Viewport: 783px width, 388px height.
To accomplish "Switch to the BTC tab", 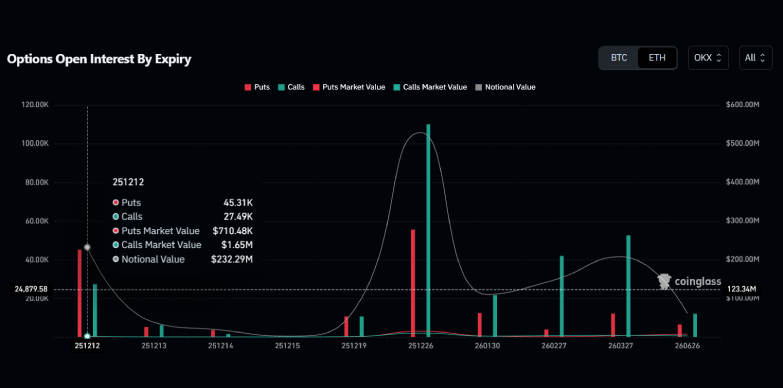I will tap(619, 58).
